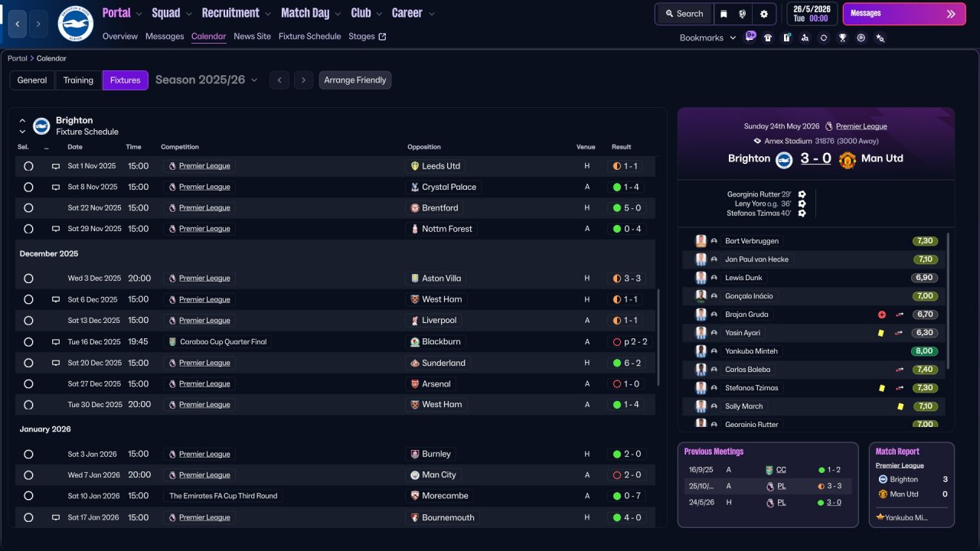Open the external link icon beside Stages

(383, 36)
